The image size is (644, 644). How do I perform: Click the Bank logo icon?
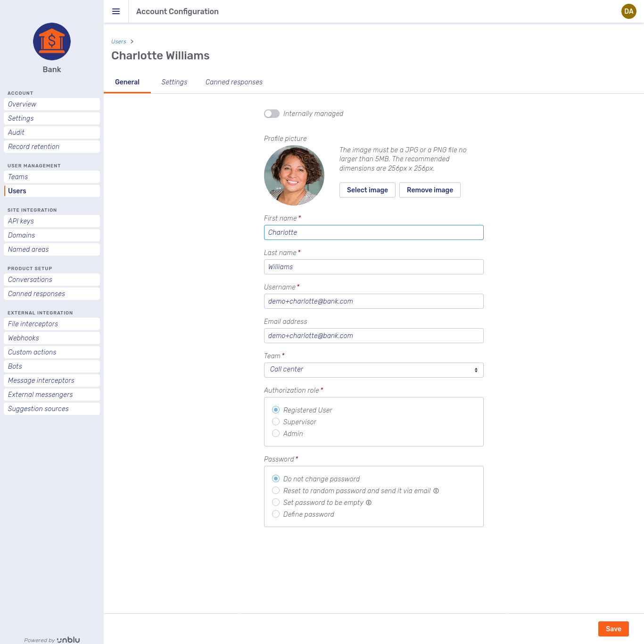52,41
